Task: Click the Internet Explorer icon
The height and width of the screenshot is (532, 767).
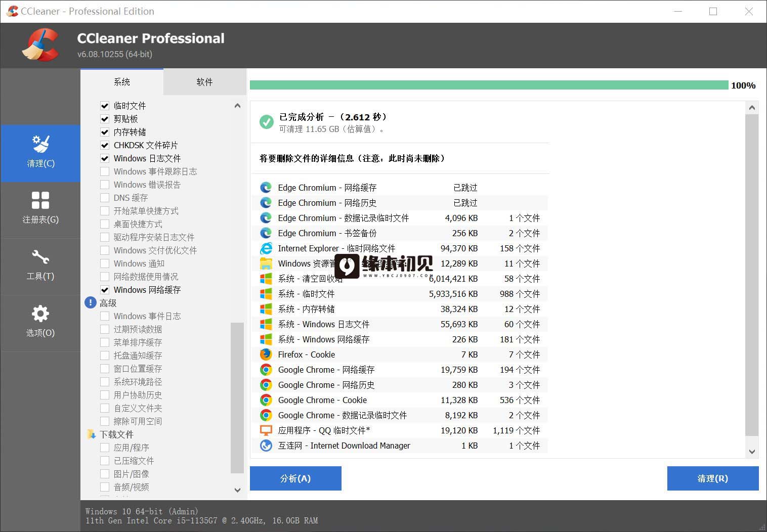Action: coord(266,248)
